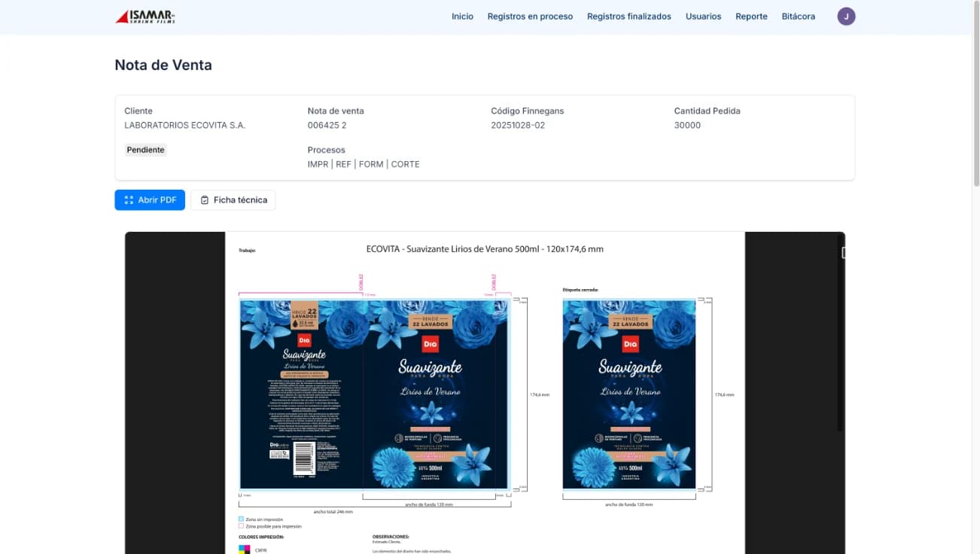Viewport: 980px width, 554px height.
Task: Click the Procesos label
Action: [327, 150]
